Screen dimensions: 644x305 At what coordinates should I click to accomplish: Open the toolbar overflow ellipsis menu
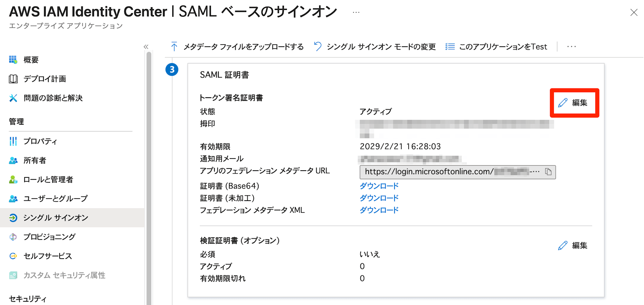(x=571, y=46)
